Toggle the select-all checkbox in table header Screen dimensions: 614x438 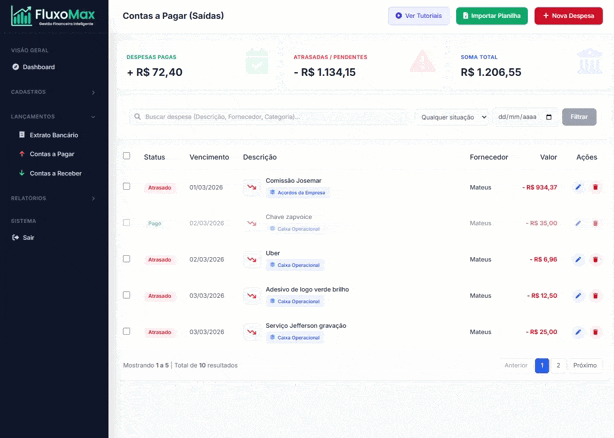tap(126, 156)
